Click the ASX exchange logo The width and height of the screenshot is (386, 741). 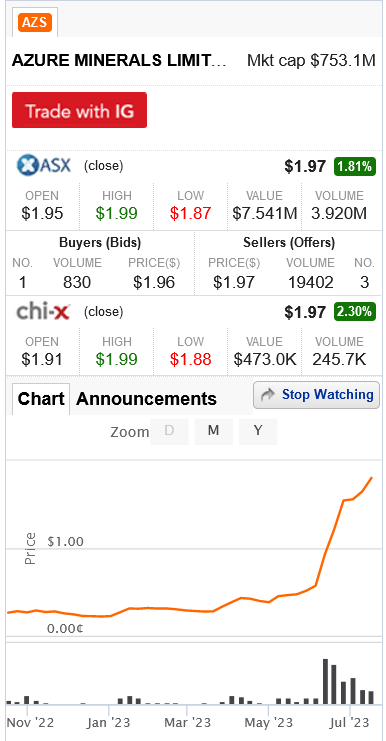pyautogui.click(x=44, y=165)
